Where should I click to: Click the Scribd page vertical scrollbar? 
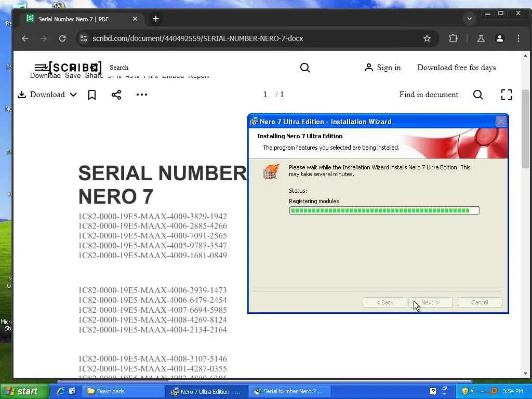(525, 129)
